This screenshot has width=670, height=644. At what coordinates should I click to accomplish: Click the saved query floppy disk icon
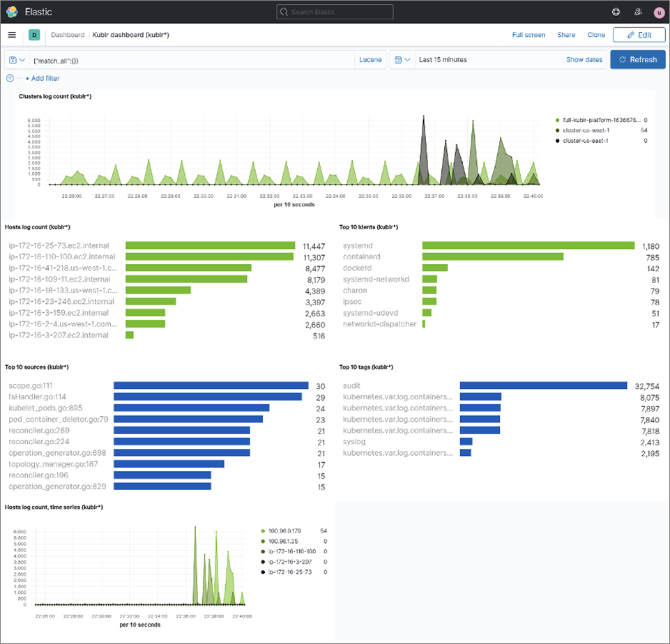[13, 59]
